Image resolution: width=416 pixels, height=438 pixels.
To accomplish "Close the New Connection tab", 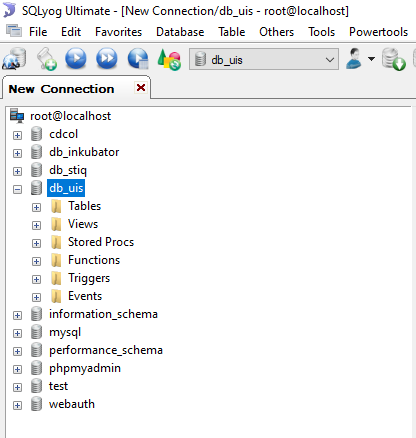I will (x=141, y=88).
